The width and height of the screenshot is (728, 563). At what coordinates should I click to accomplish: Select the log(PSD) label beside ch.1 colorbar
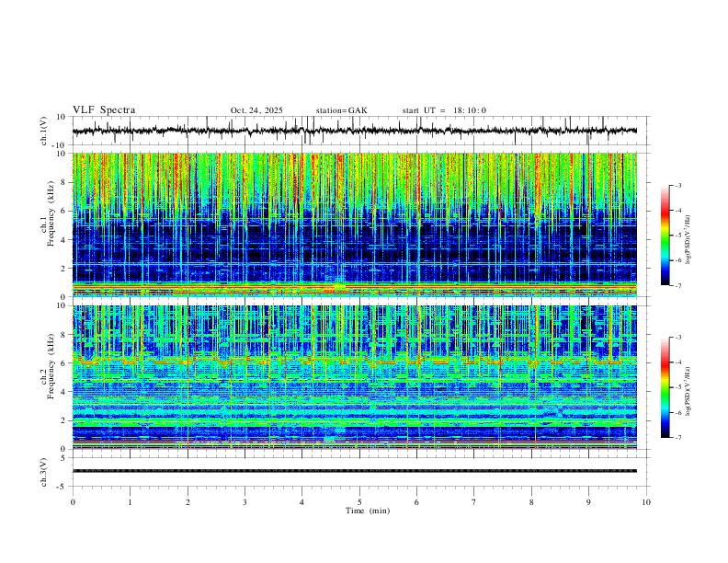[x=688, y=240]
